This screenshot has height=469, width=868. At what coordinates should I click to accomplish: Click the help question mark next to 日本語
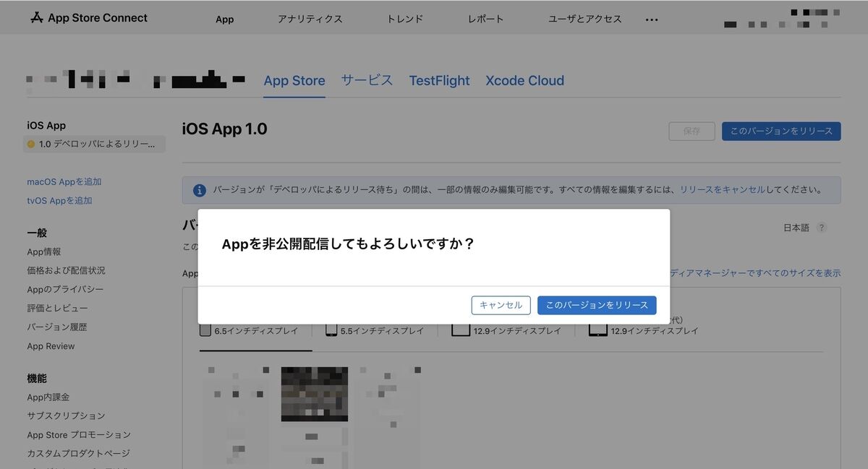[x=821, y=228]
